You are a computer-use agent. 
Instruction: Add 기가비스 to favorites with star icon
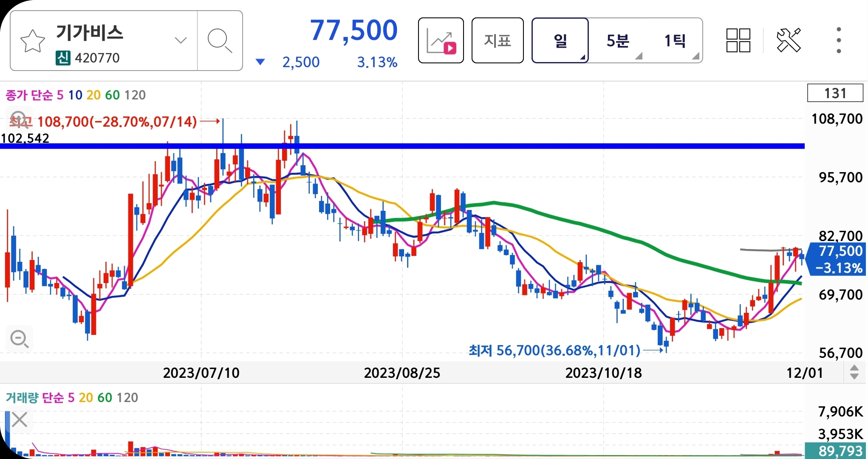[x=33, y=41]
